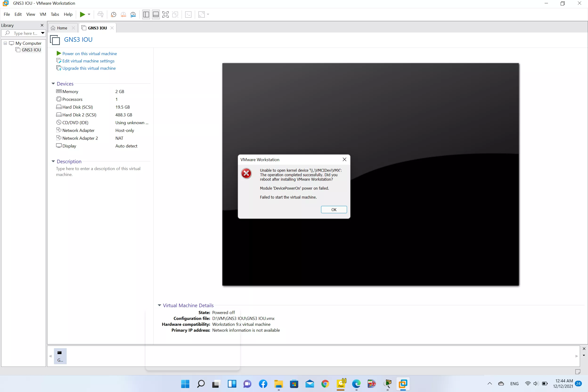Click Power on this virtual machine
The height and width of the screenshot is (392, 588).
tap(90, 53)
